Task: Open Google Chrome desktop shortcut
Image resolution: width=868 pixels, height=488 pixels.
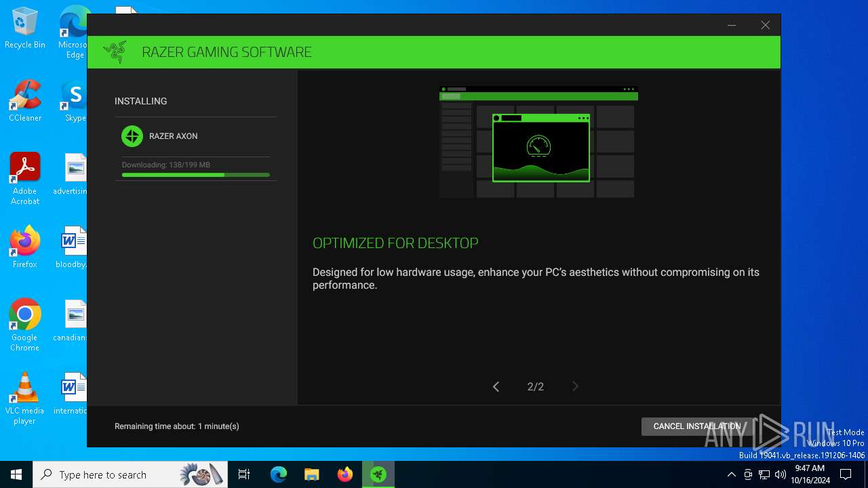Action: (x=25, y=325)
